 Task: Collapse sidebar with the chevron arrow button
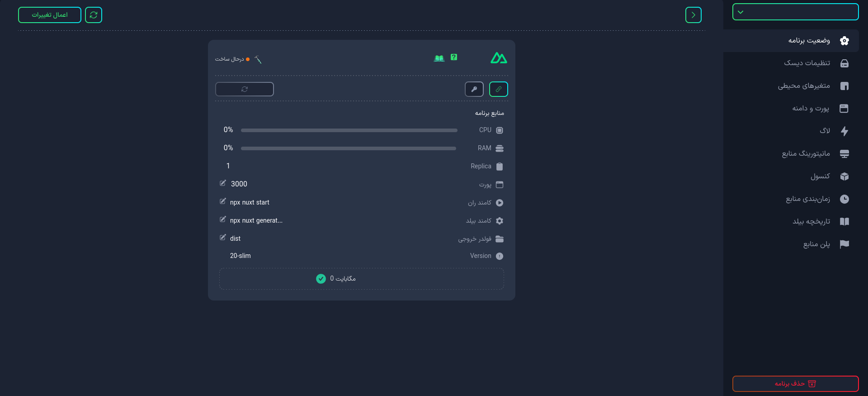pos(693,15)
